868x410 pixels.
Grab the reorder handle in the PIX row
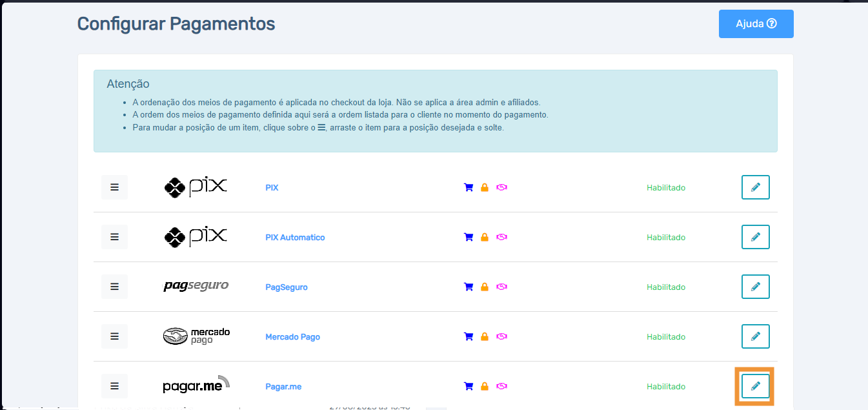pyautogui.click(x=114, y=187)
